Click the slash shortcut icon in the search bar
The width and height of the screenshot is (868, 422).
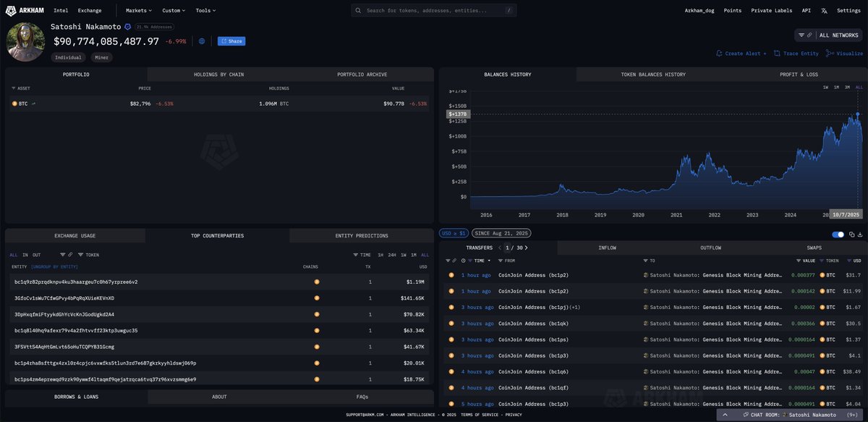[509, 11]
